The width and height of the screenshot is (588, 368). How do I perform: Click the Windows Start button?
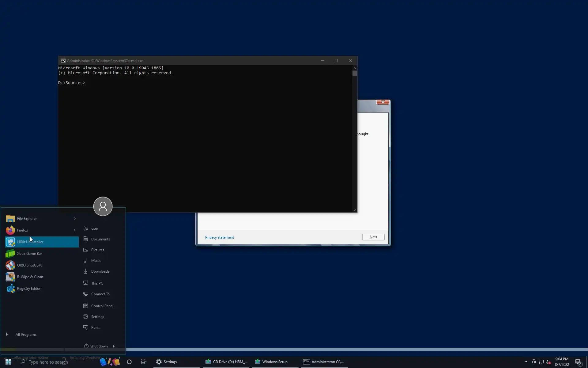pos(8,362)
